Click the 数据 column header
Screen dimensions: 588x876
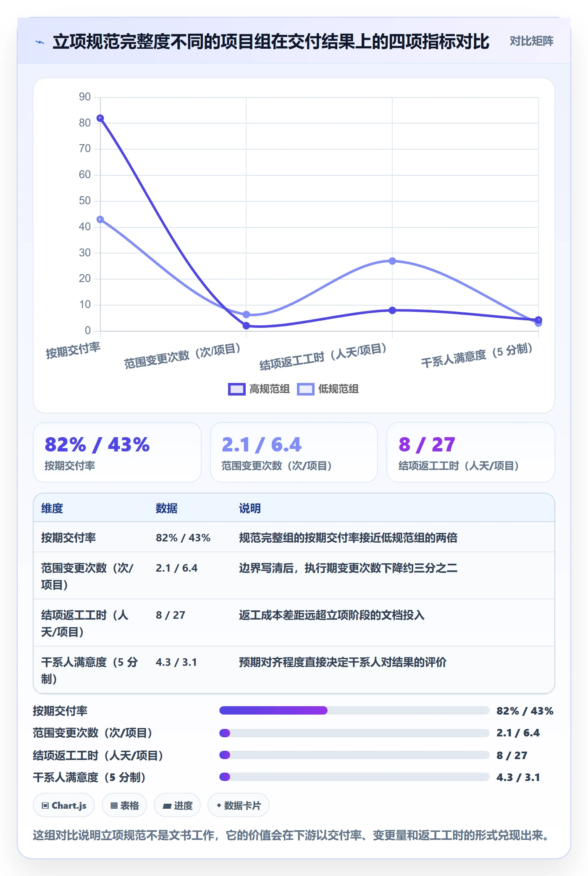tap(167, 508)
